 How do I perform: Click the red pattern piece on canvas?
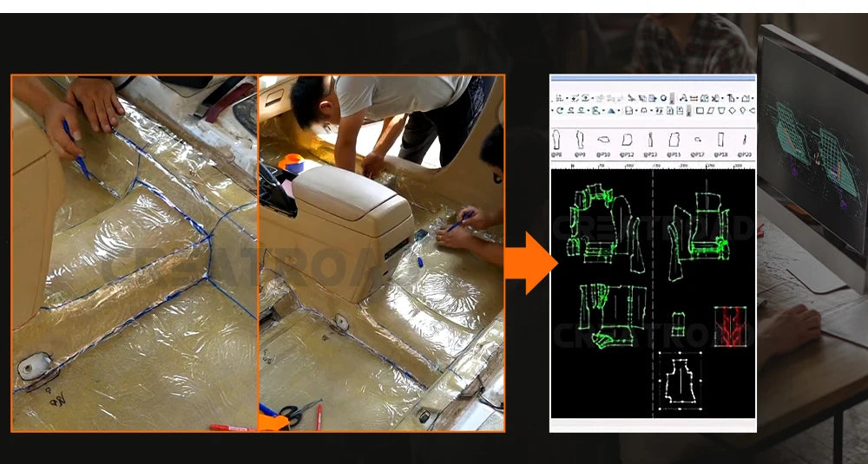(729, 326)
